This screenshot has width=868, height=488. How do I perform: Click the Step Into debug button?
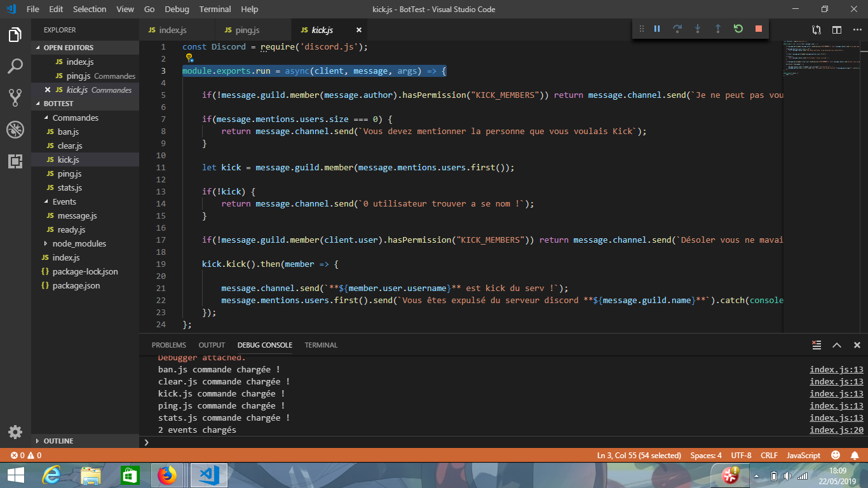click(x=698, y=29)
